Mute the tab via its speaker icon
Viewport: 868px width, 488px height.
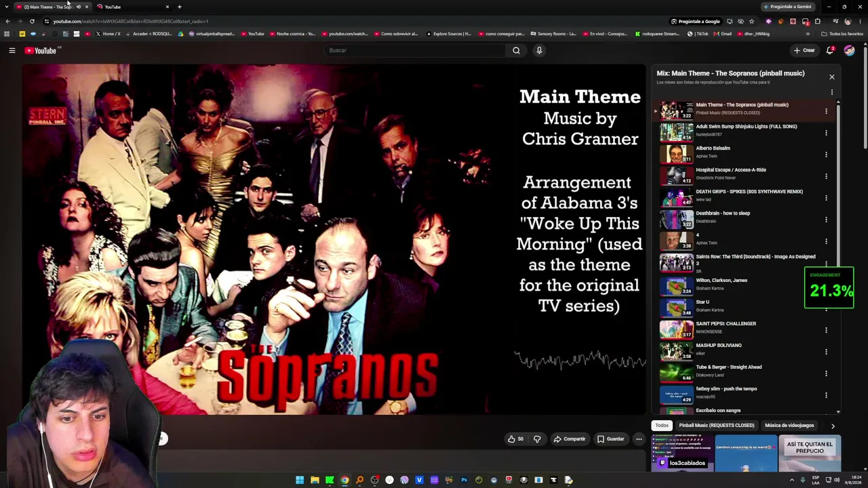(79, 7)
